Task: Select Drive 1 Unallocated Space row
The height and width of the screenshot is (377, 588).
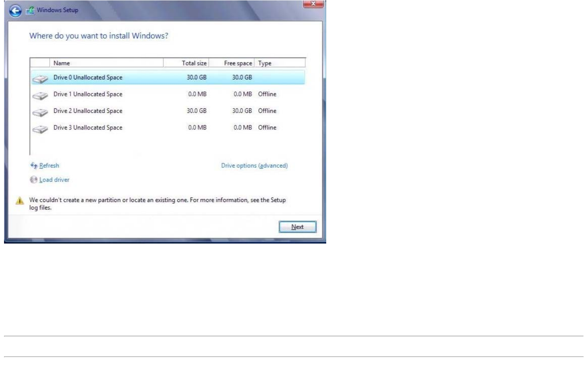Action: point(168,94)
